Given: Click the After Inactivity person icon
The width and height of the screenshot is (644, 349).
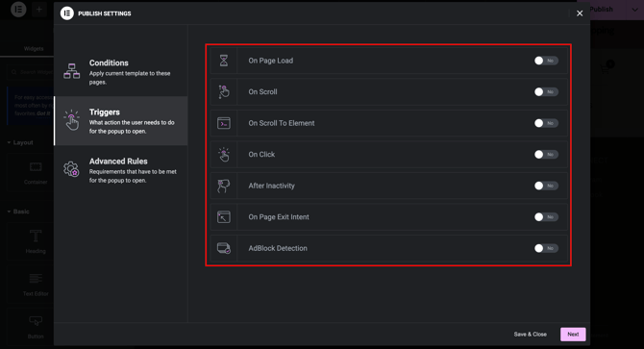Looking at the screenshot, I should pyautogui.click(x=223, y=186).
